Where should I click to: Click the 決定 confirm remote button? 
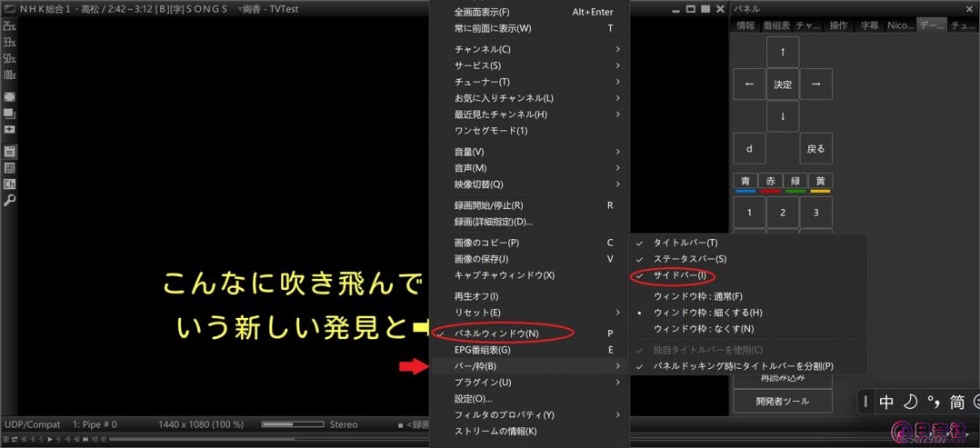click(x=783, y=85)
